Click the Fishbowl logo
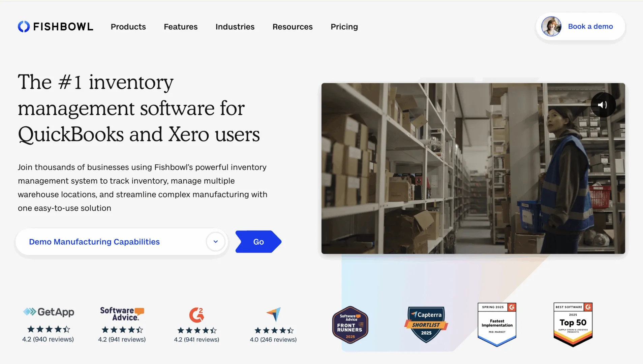Image resolution: width=643 pixels, height=364 pixels. (56, 27)
